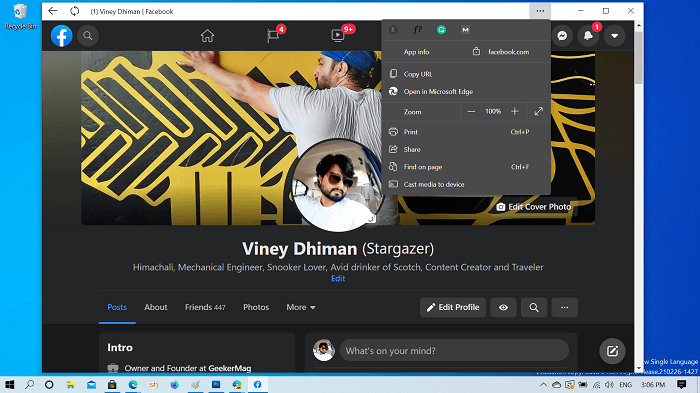Select Copy URL from menu

[x=466, y=74]
